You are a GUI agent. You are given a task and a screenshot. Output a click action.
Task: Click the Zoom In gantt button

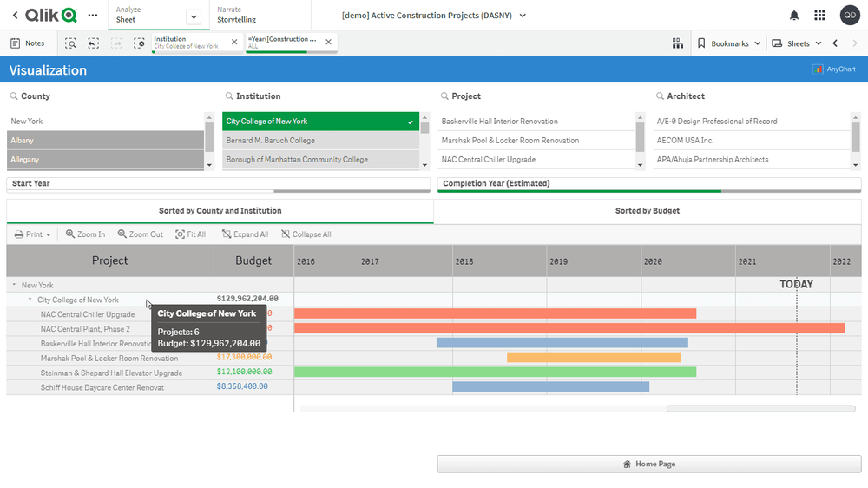[85, 234]
